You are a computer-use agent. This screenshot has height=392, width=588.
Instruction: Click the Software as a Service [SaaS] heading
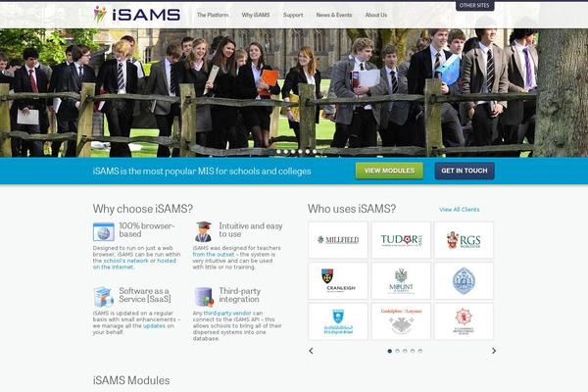(x=145, y=295)
